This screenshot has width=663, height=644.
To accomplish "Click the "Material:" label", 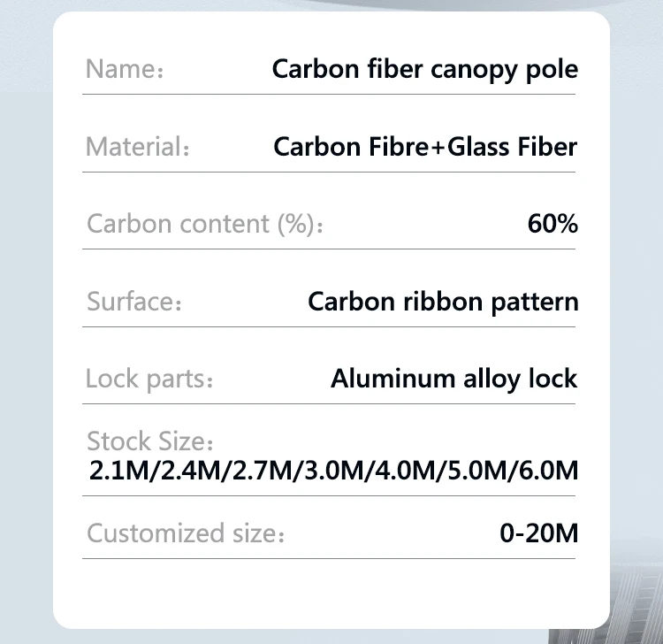I will point(137,147).
